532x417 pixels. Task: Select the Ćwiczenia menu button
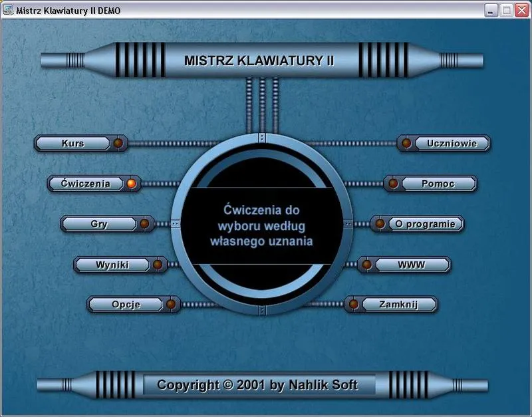tap(86, 184)
